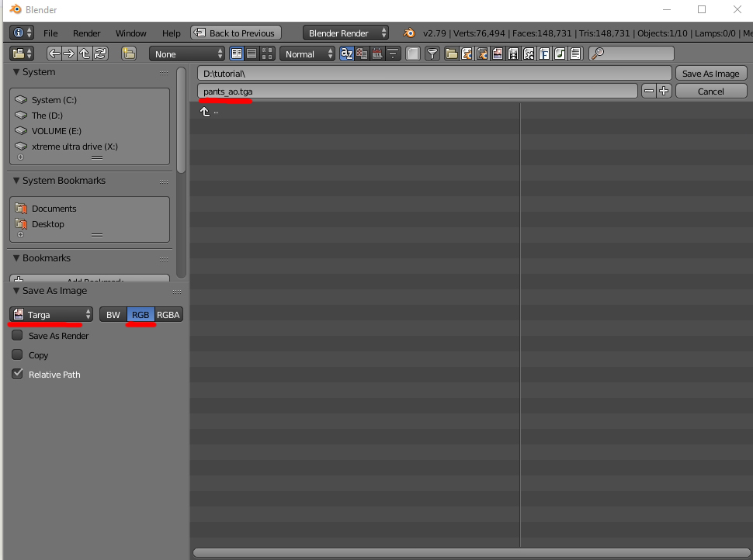Enable Save As Render option
Image resolution: width=753 pixels, height=560 pixels.
click(x=18, y=335)
